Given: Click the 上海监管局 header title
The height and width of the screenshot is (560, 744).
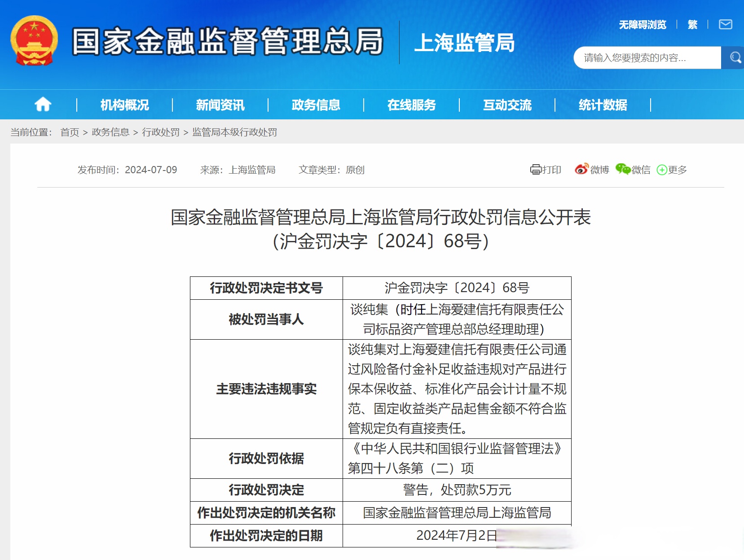Looking at the screenshot, I should [464, 43].
